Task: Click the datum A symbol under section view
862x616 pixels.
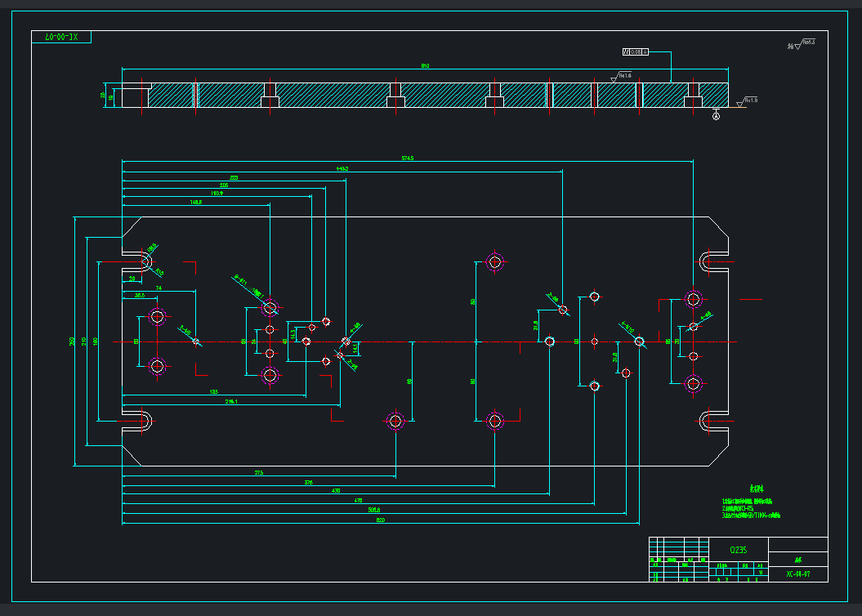Action: pyautogui.click(x=716, y=116)
